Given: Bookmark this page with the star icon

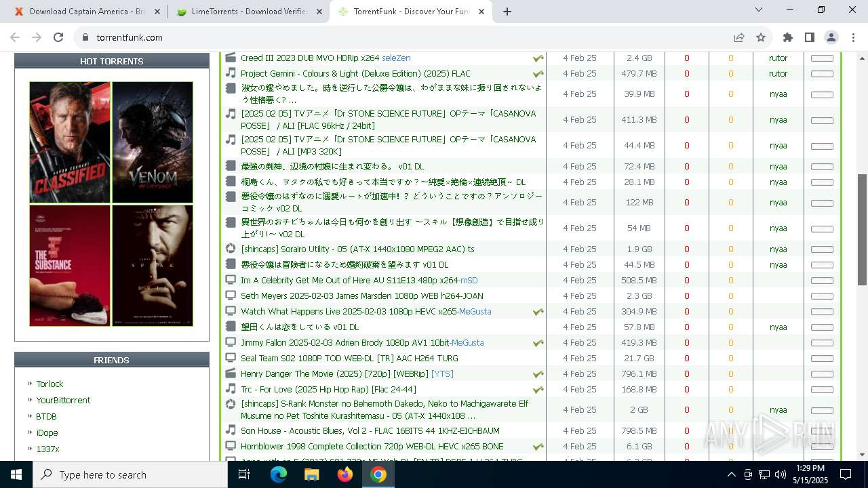Looking at the screenshot, I should click(761, 37).
